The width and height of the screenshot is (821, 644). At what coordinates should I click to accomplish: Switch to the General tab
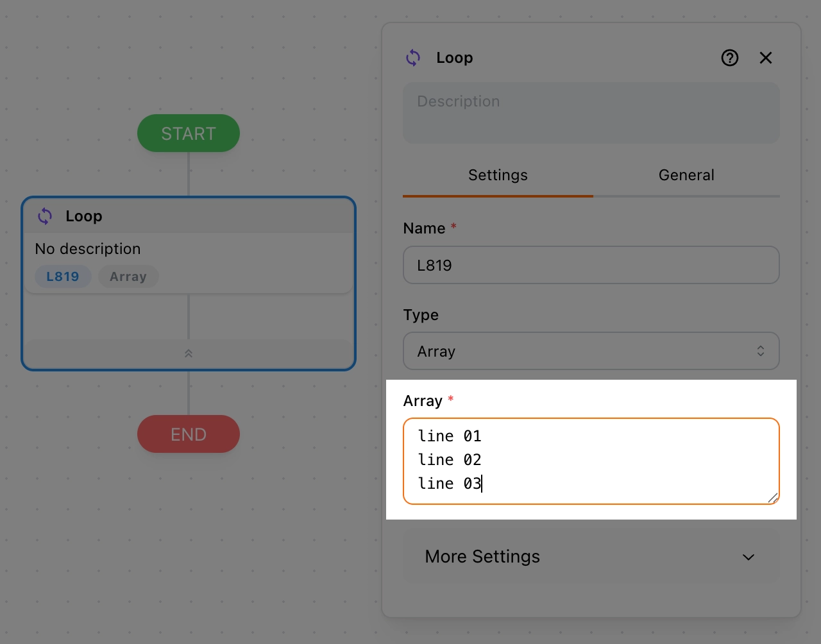pyautogui.click(x=686, y=175)
